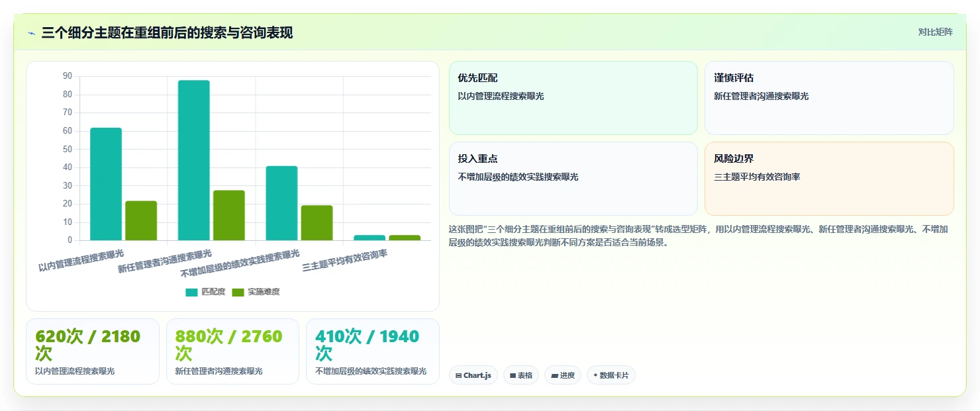Click the icon inside the 数据卡片 chip
Screen dimensions: 980x411
(x=596, y=375)
